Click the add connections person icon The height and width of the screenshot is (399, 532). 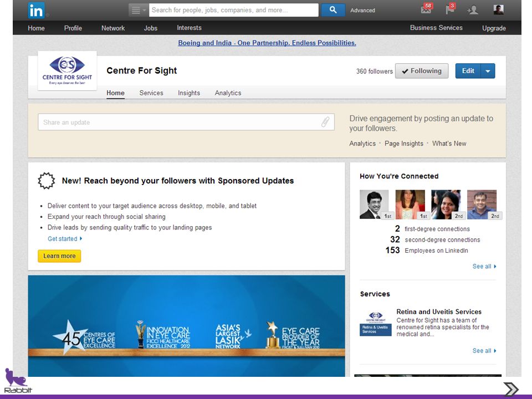pyautogui.click(x=473, y=10)
